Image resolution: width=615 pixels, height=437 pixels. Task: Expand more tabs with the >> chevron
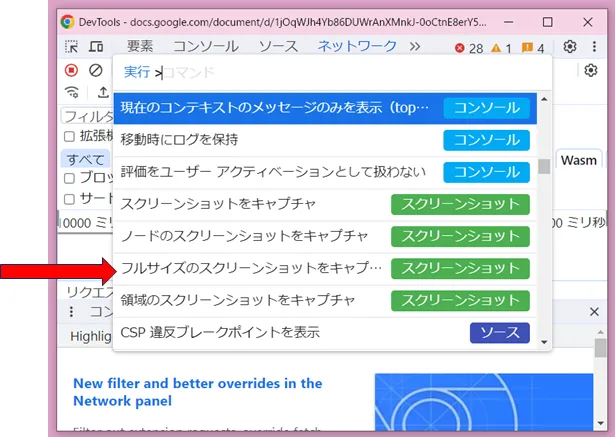click(415, 46)
